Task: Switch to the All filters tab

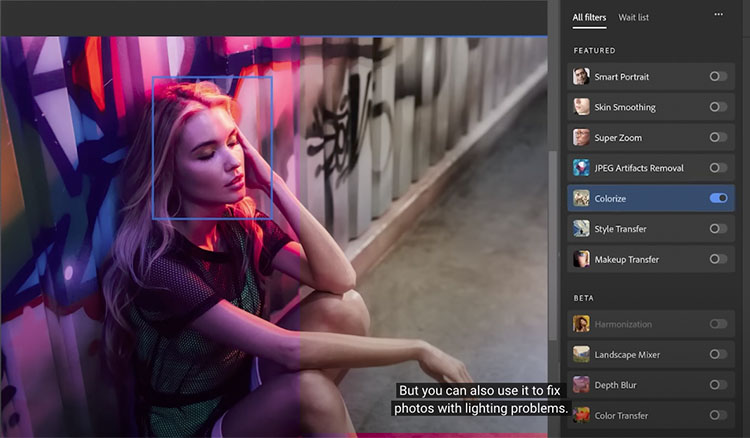Action: [589, 18]
